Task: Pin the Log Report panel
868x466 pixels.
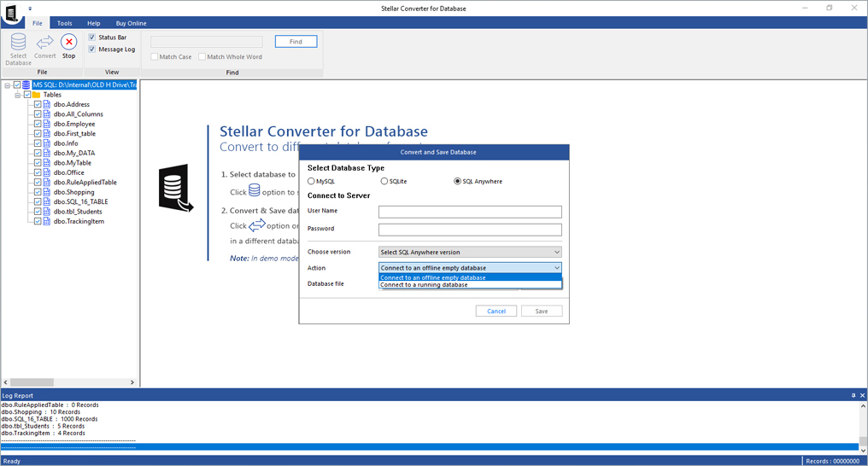Action: tap(853, 396)
